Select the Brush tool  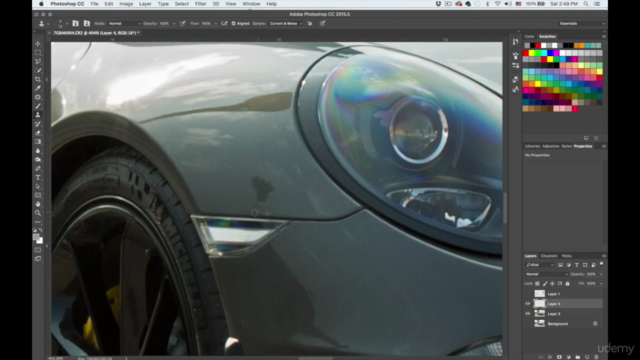(x=38, y=106)
